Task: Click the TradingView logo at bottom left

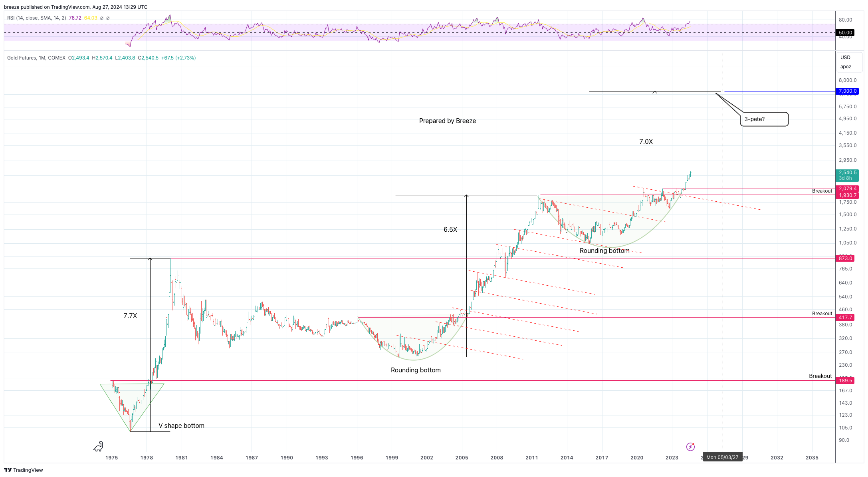Action: click(x=23, y=470)
